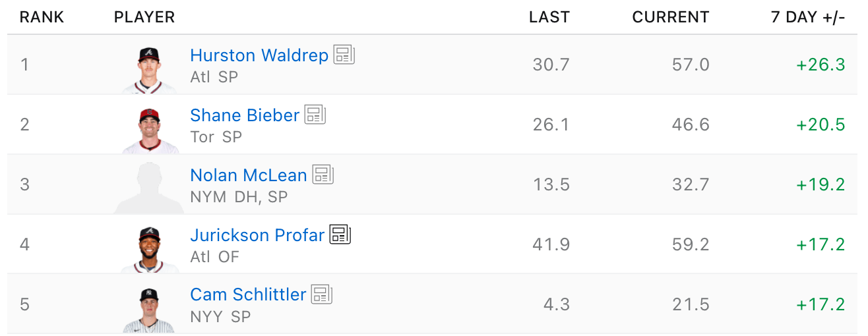The image size is (868, 336).
Task: Click Jurickson Profar's headshot photo
Action: [x=149, y=250]
